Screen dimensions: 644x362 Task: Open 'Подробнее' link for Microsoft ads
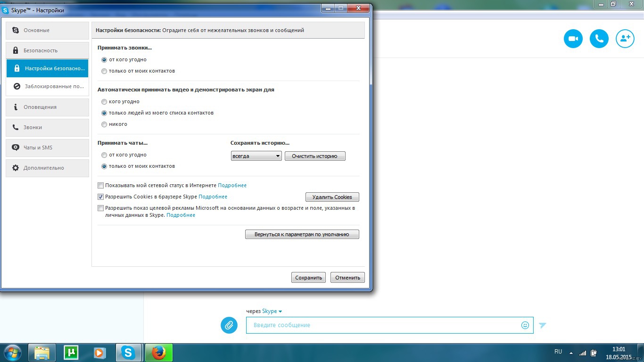tap(181, 215)
